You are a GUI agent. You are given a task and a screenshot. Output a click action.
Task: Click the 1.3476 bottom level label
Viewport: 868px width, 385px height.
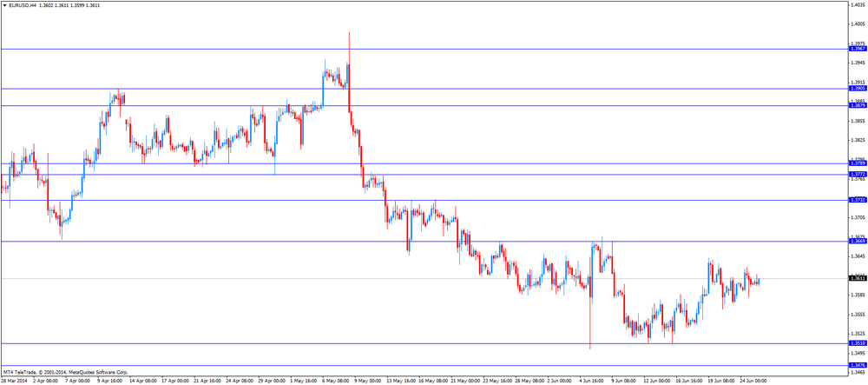tap(857, 365)
